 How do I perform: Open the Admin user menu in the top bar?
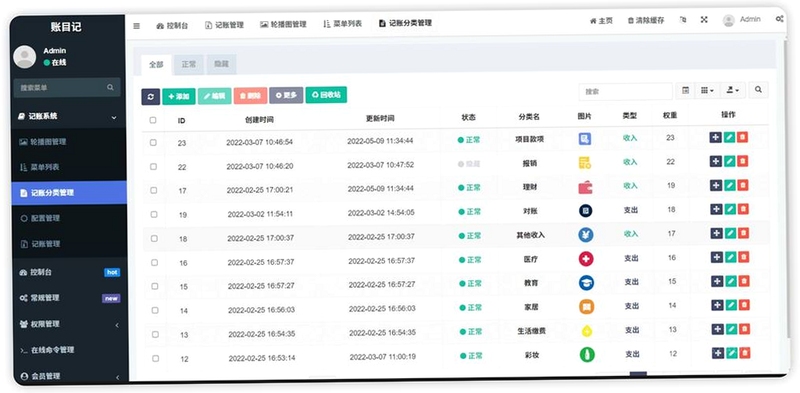pos(742,19)
